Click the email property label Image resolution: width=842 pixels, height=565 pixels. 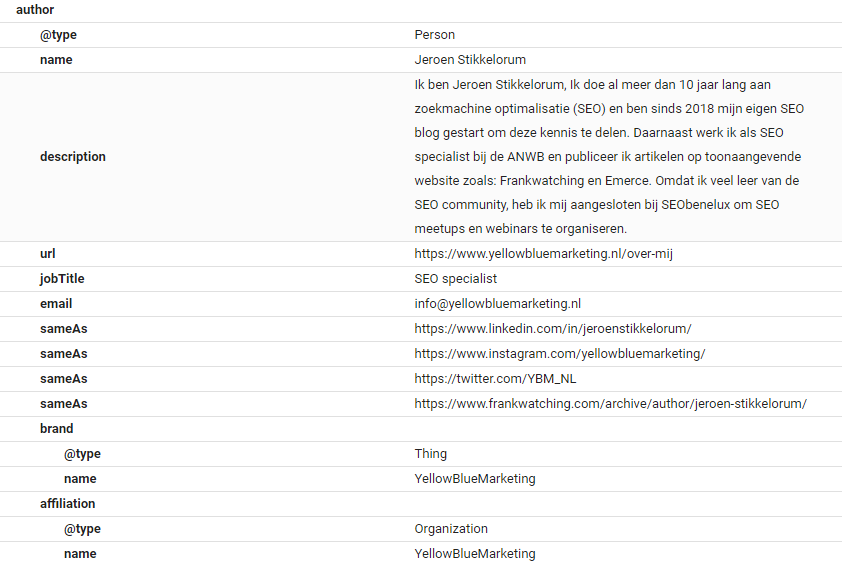point(56,304)
